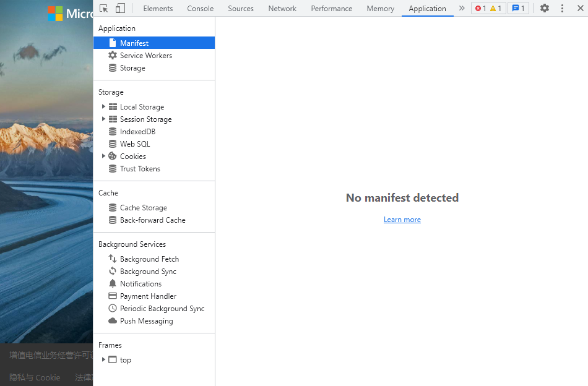Select Push Messaging background service

(146, 321)
